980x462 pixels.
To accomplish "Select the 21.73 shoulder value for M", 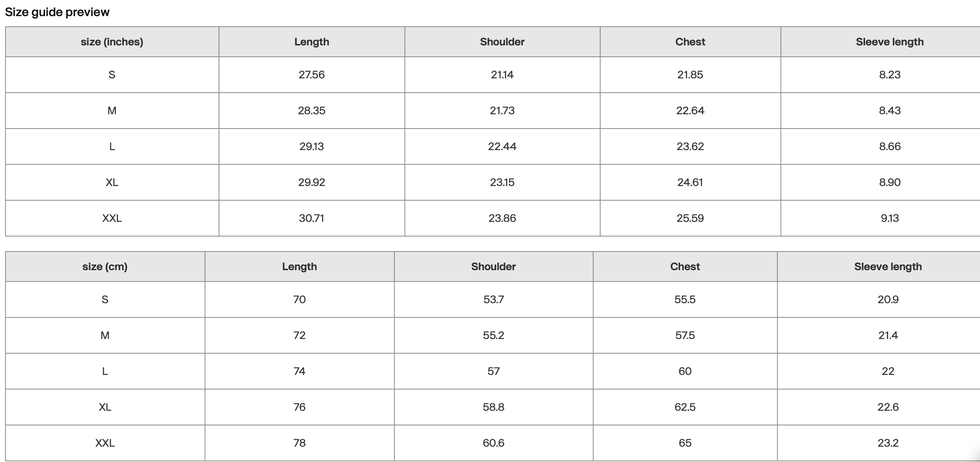I will pos(502,111).
